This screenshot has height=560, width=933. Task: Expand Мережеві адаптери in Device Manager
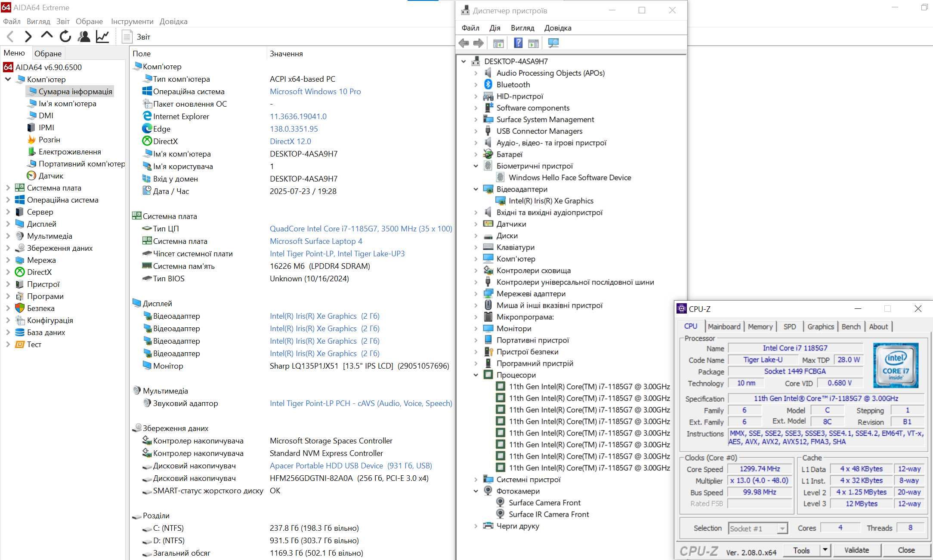tap(476, 294)
